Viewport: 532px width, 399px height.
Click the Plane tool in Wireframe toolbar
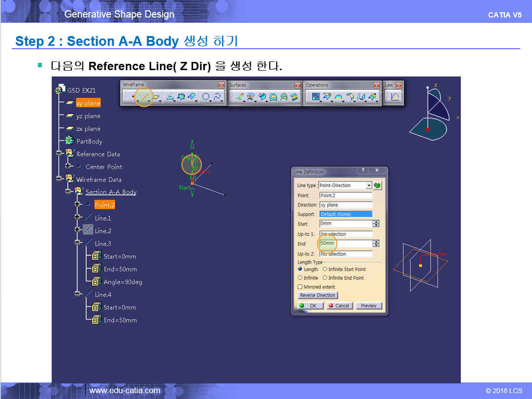pyautogui.click(x=156, y=97)
